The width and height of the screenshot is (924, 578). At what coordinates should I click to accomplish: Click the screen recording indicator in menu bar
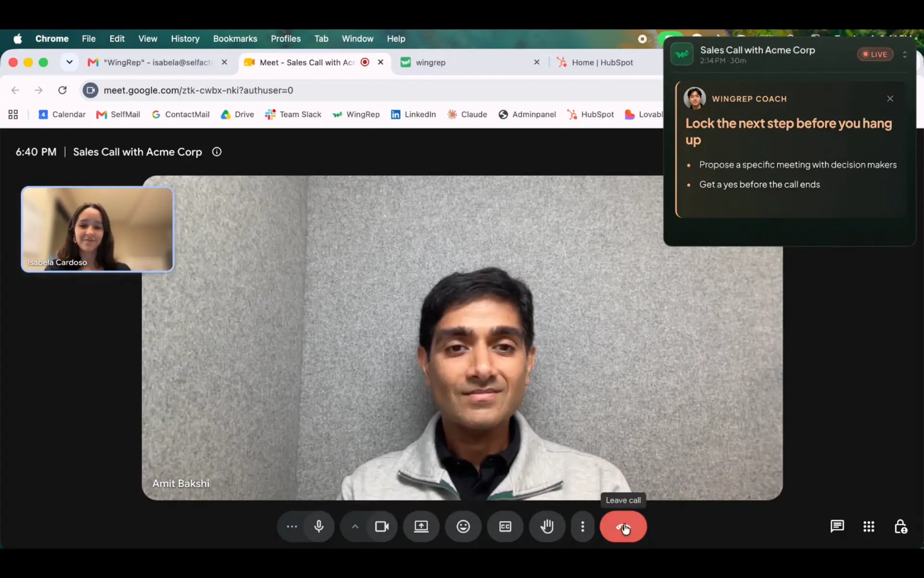coord(642,39)
